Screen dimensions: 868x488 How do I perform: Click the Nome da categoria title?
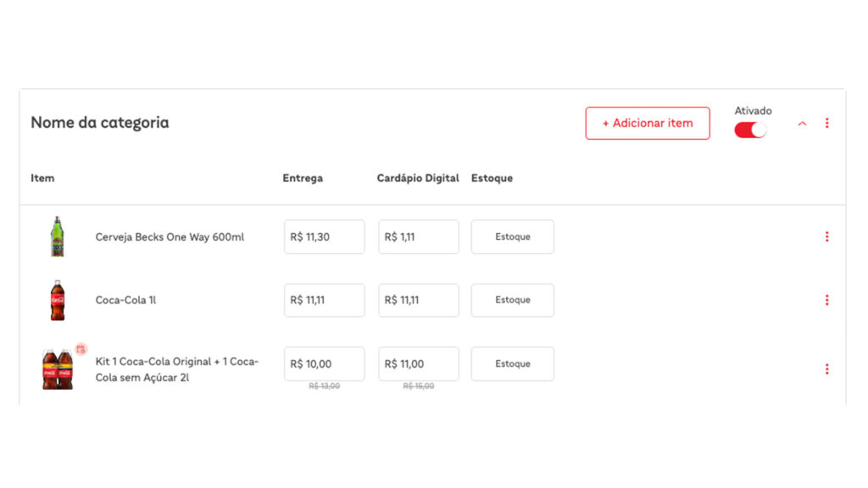(100, 122)
